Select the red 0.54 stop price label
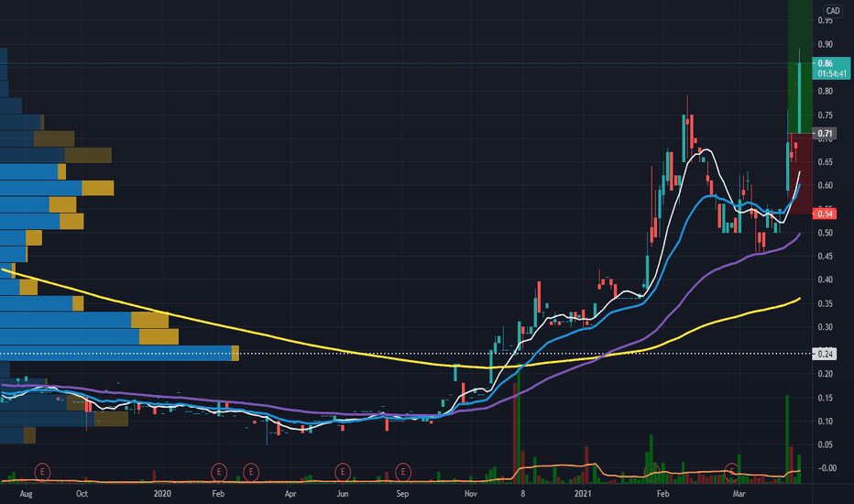 pyautogui.click(x=825, y=214)
